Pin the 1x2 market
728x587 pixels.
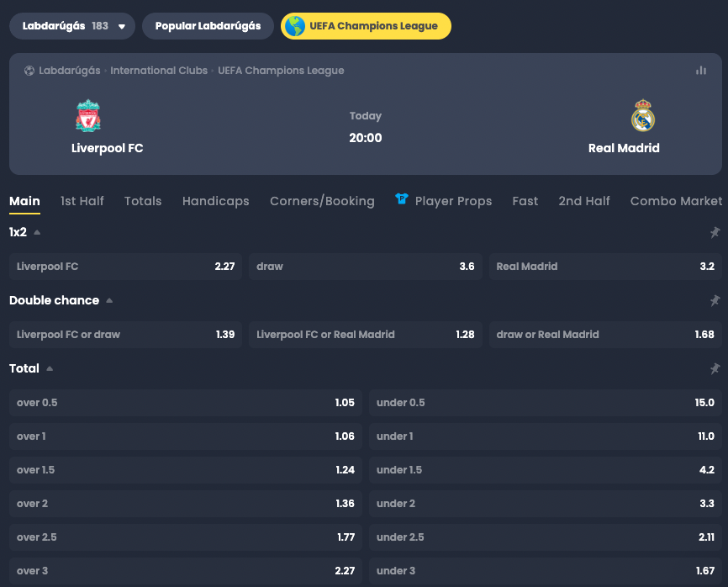(715, 233)
